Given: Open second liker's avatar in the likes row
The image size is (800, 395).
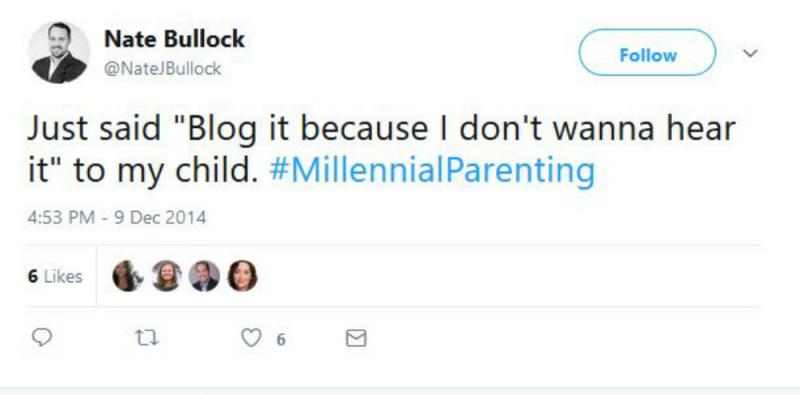Looking at the screenshot, I should pos(166,276).
